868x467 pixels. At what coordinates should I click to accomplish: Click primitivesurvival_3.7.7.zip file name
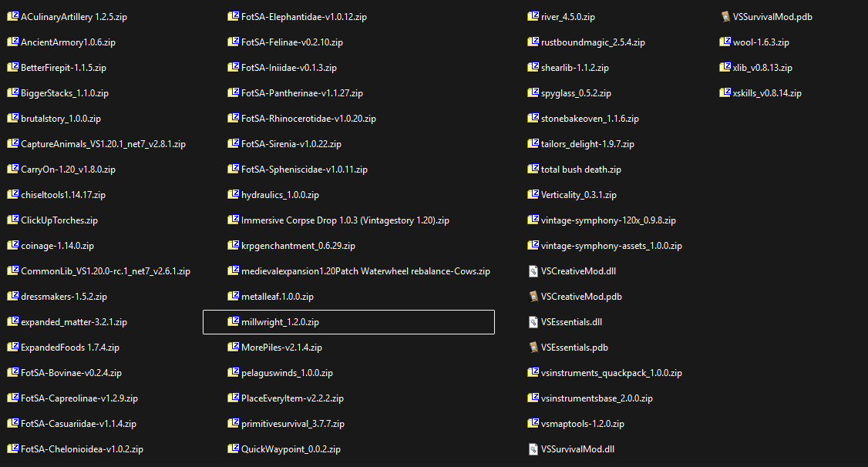pos(293,424)
